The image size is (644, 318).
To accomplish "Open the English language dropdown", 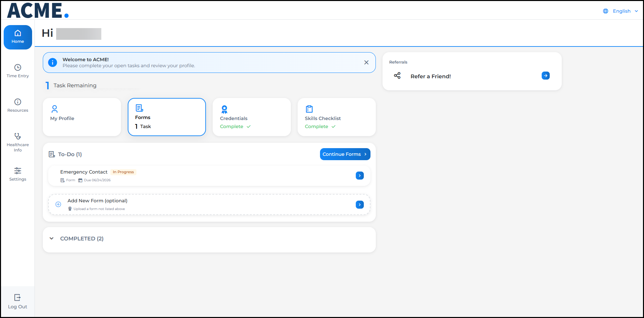I will point(625,11).
